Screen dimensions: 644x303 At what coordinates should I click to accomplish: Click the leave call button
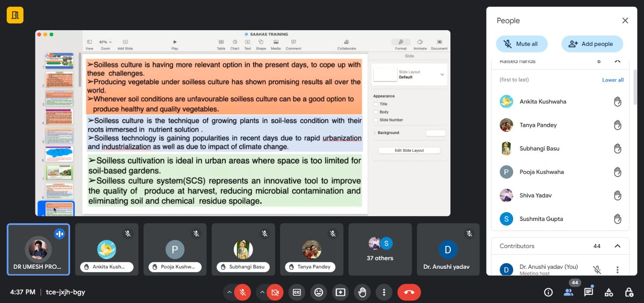click(409, 292)
